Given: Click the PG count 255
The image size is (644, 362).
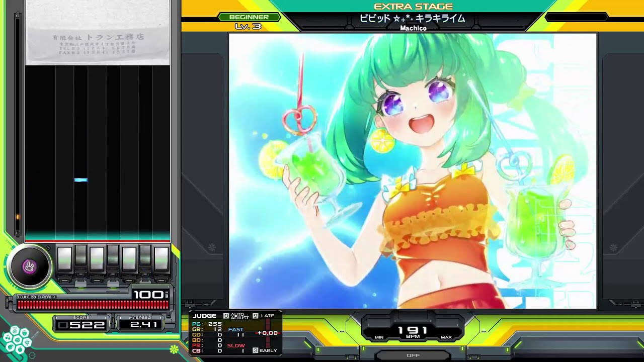Looking at the screenshot, I should pyautogui.click(x=215, y=324).
